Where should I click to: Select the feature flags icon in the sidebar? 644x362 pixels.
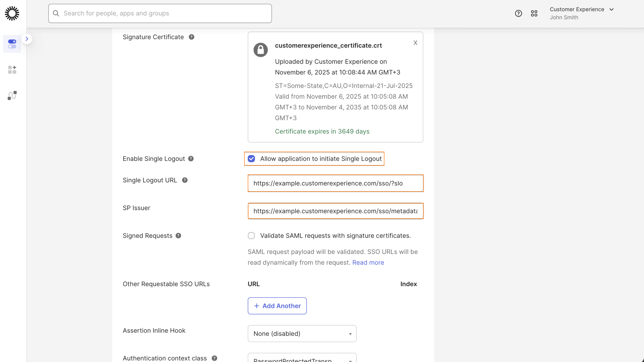[12, 44]
